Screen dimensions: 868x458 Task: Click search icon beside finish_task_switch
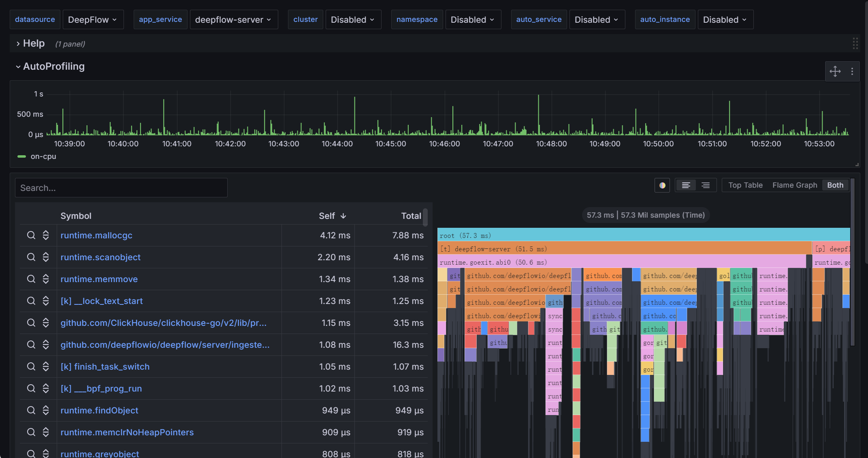pos(31,366)
